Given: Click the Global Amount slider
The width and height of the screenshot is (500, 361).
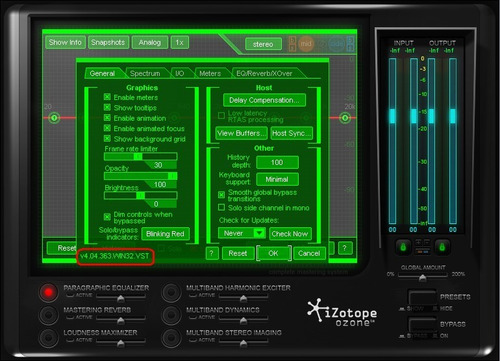Looking at the screenshot, I should tap(422, 276).
